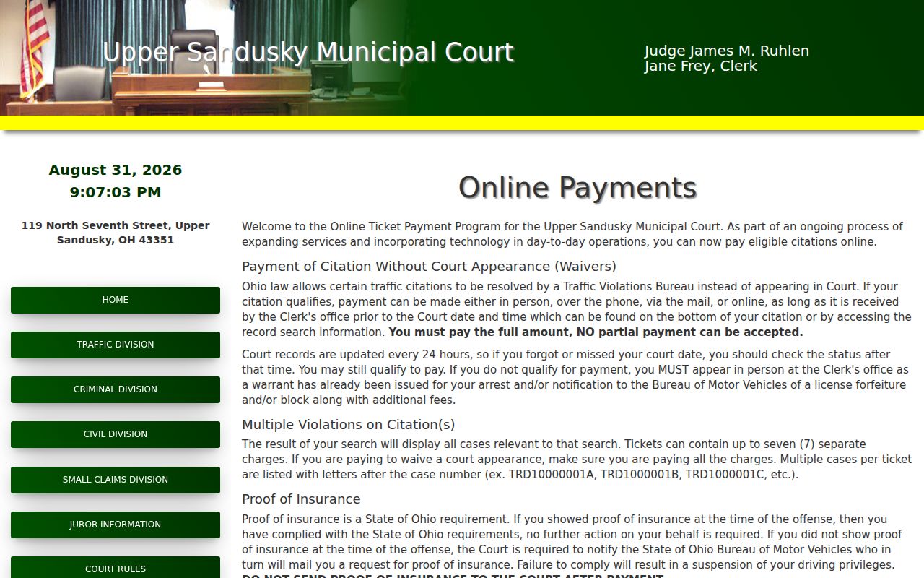Click the August 31, 2026 date

[x=115, y=170]
